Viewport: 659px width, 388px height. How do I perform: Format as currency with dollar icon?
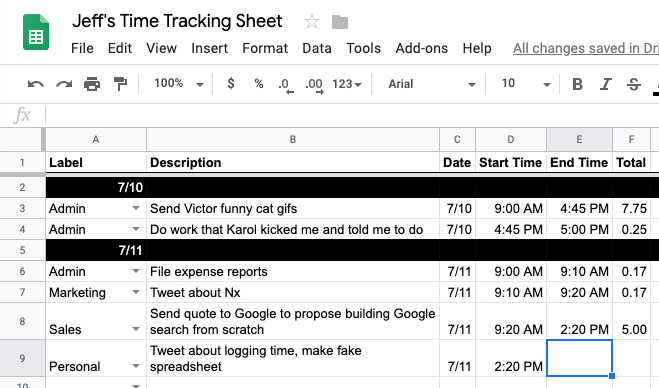click(x=231, y=84)
